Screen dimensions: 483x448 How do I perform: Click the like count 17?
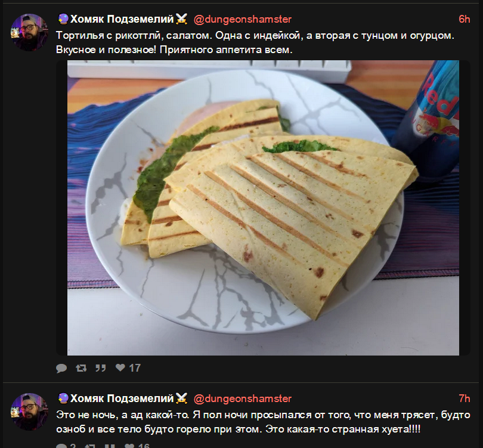click(x=135, y=368)
